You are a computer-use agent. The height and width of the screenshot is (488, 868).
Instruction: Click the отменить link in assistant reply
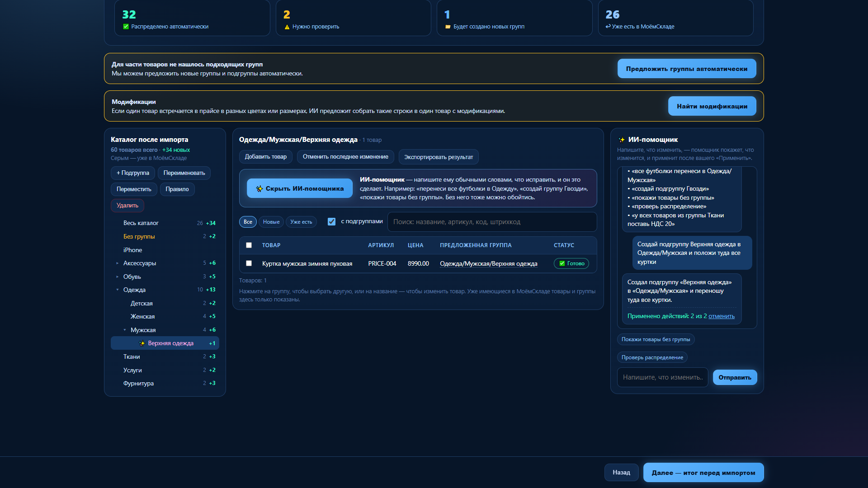point(722,316)
